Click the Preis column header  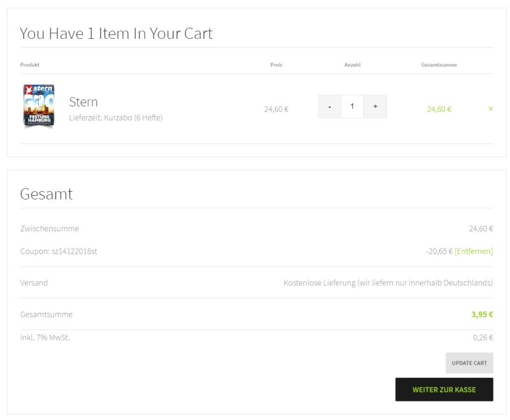276,65
